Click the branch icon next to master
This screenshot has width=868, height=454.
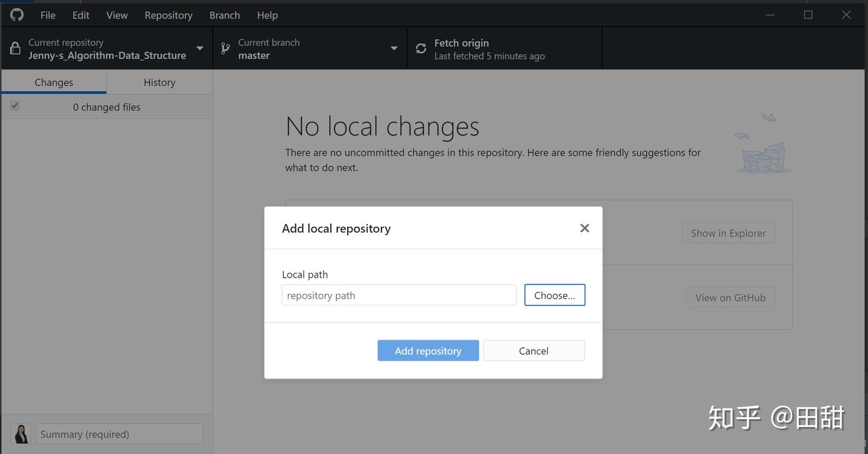tap(225, 48)
